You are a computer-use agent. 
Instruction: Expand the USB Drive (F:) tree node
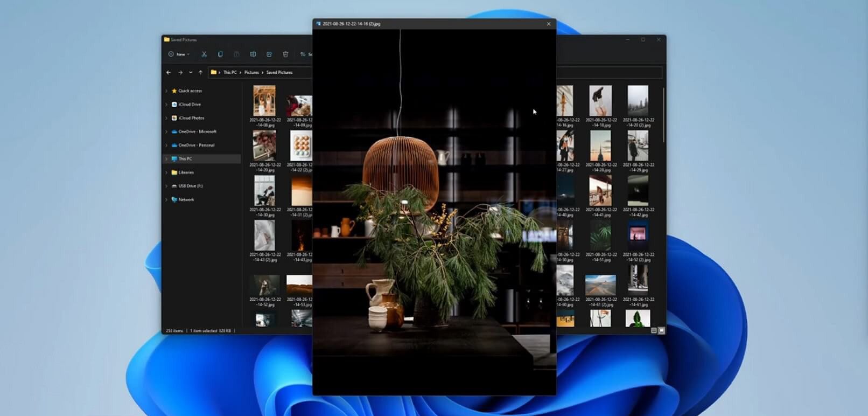166,186
